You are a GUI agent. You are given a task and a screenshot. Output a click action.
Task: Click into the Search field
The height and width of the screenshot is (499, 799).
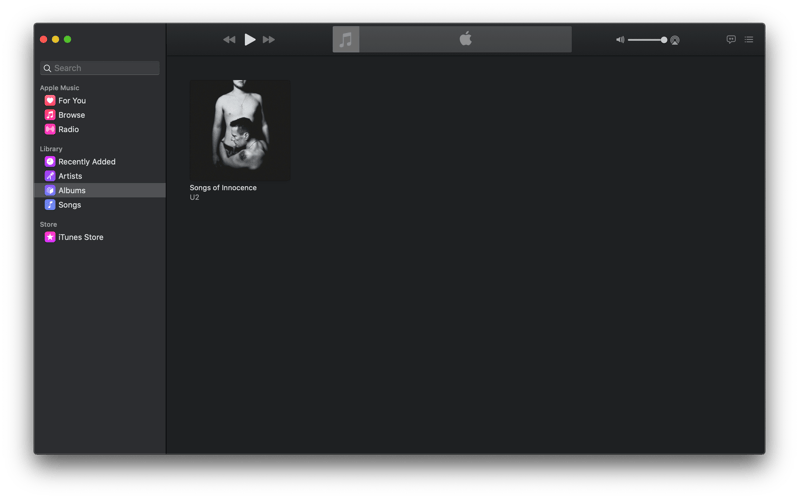point(100,68)
